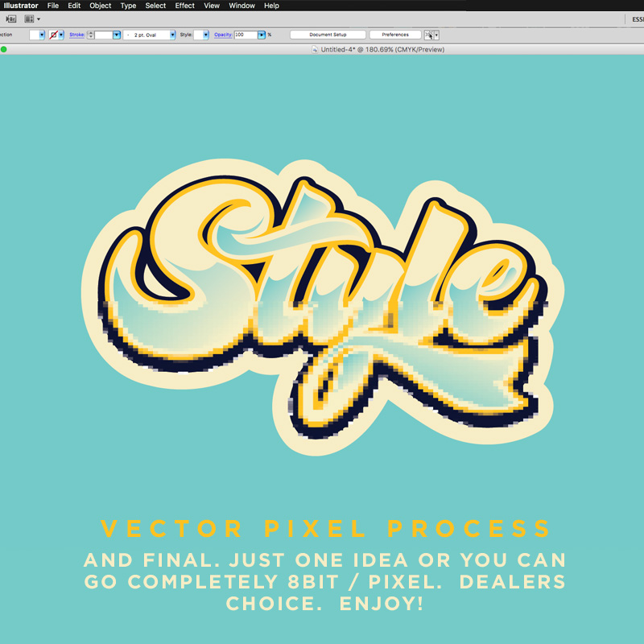Open Adobe Bridge via the Br icon
The width and height of the screenshot is (644, 644).
11,19
